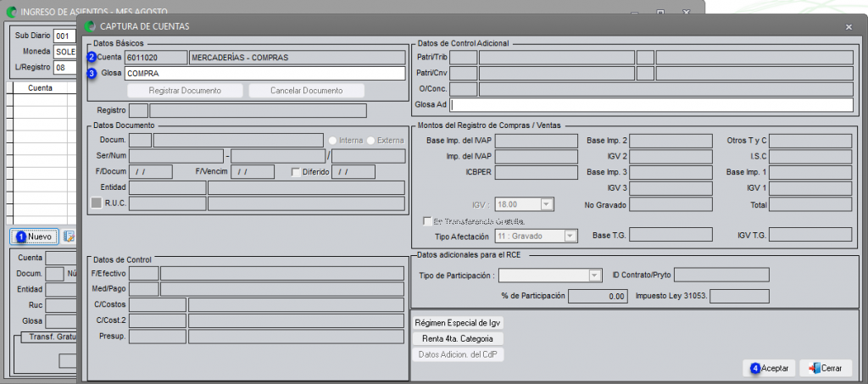Click the gray square button beside R.U.C.
The height and width of the screenshot is (384, 868).
(97, 203)
